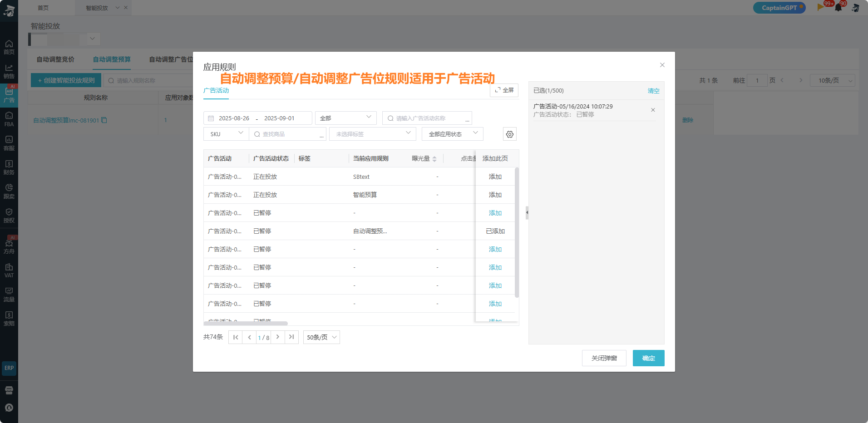Open the 授权 authorization sidebar icon
Image resolution: width=868 pixels, height=423 pixels.
[9, 215]
